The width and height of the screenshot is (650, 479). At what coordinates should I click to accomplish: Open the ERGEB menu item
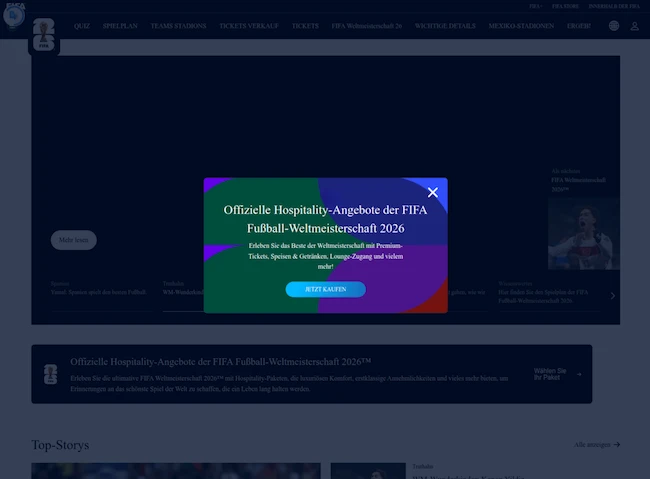coord(579,26)
